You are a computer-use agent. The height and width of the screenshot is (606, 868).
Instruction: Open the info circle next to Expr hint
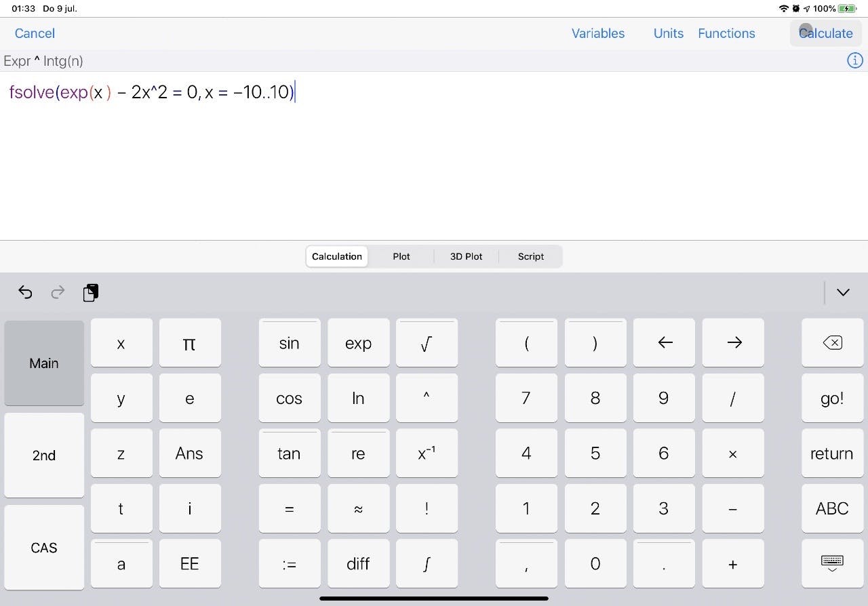(x=854, y=60)
